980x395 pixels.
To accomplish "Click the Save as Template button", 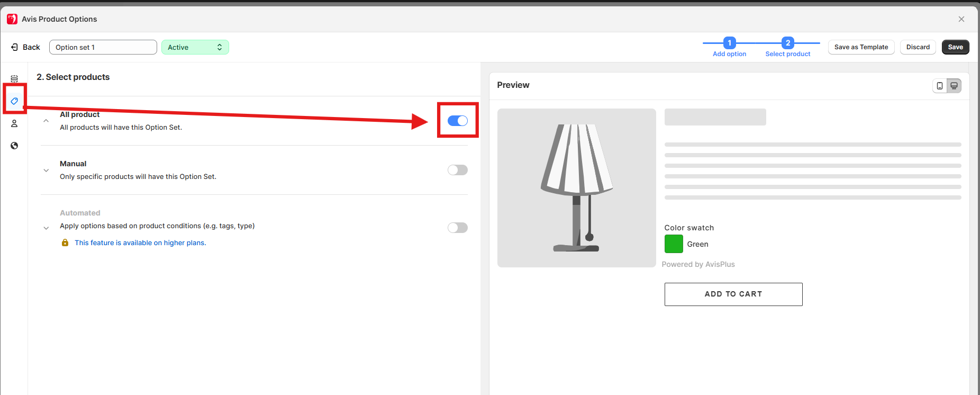I will 861,47.
